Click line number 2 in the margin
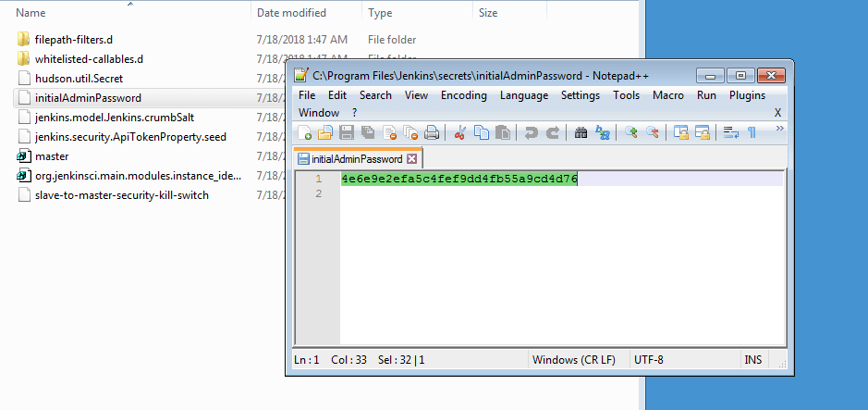 (318, 193)
